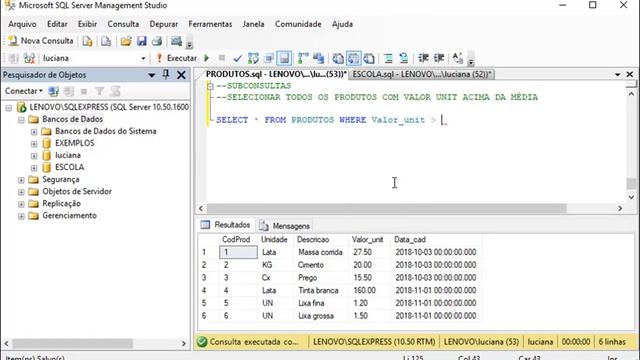Switch to the Mensagens tab
Screen dimensions: 640x360
pos(285,226)
